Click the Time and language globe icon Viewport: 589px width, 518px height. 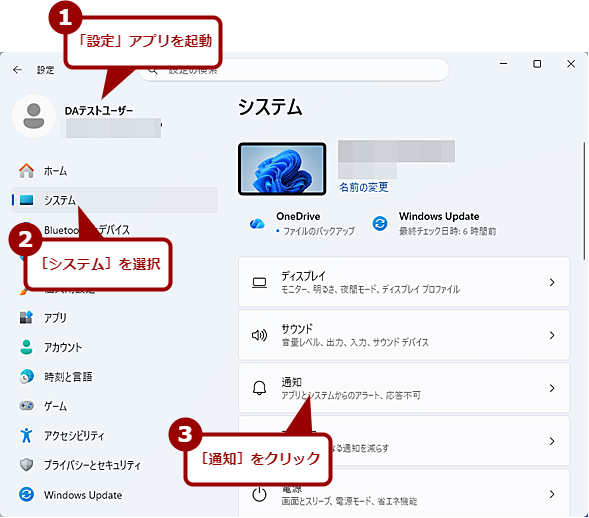point(26,376)
